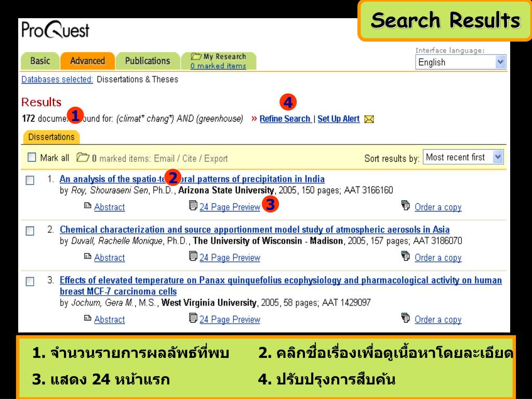Click the Results heading
Viewport: 532px width, 399px height.
pyautogui.click(x=41, y=102)
